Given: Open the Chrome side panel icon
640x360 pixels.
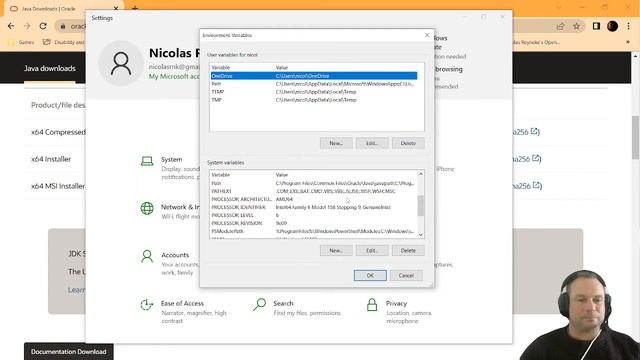Looking at the screenshot, I should 596,26.
